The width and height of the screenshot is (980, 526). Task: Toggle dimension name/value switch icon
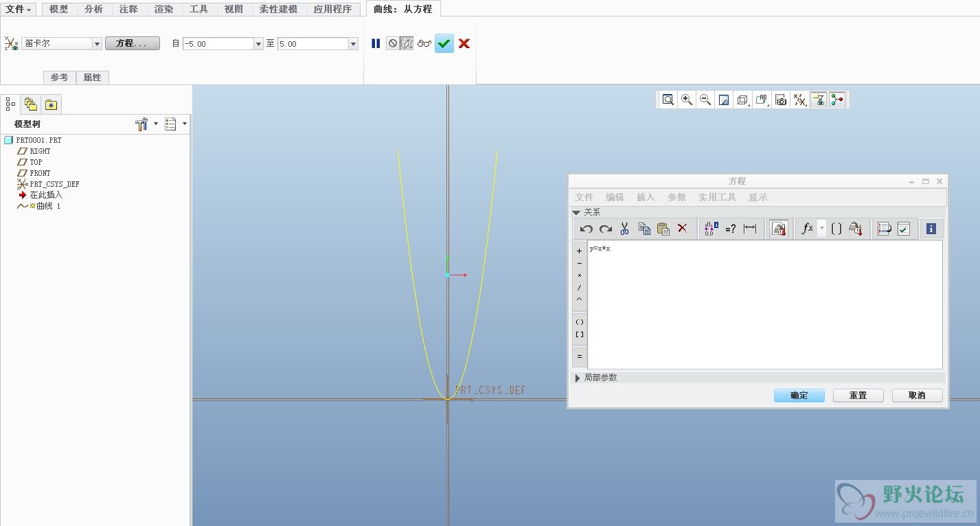click(711, 229)
